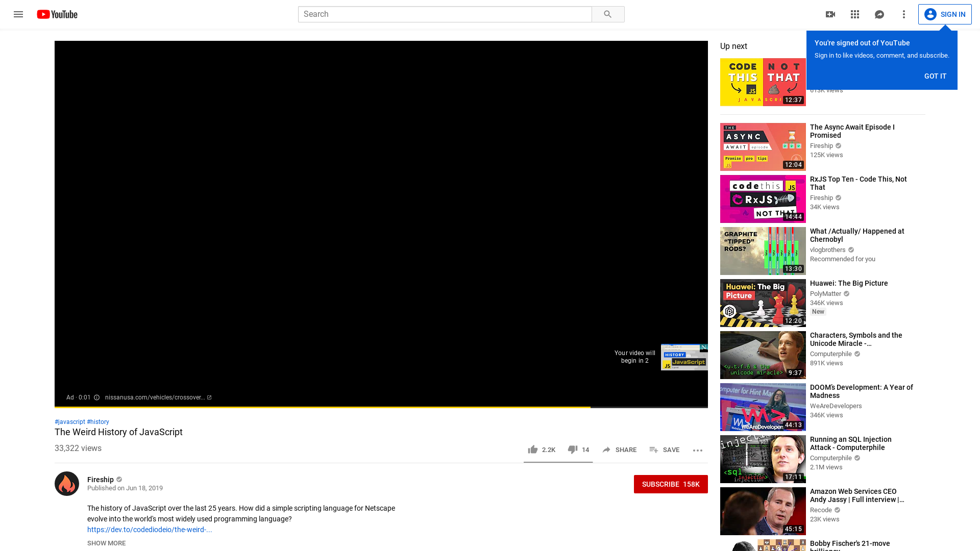Click the SHARE button
This screenshot has height=551, width=980.
pos(619,449)
